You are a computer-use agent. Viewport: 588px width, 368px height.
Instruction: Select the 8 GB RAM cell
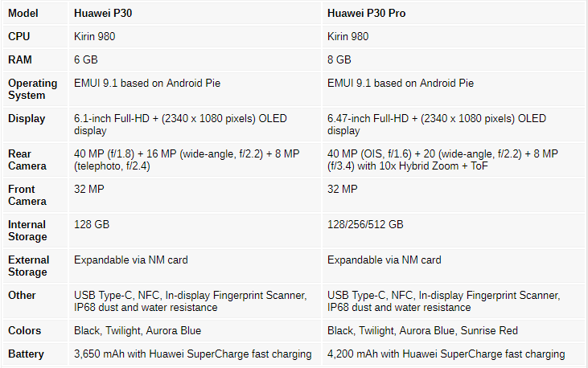(339, 59)
